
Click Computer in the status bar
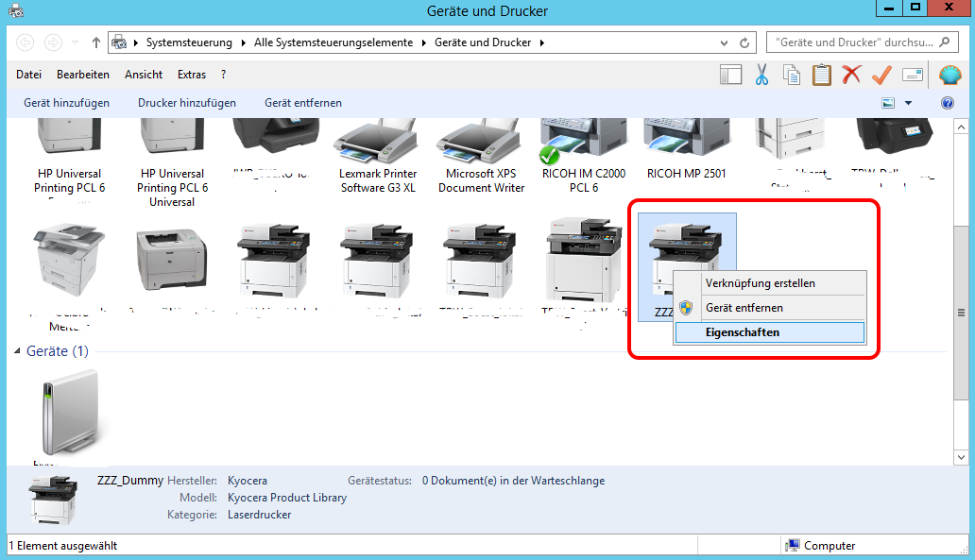829,546
